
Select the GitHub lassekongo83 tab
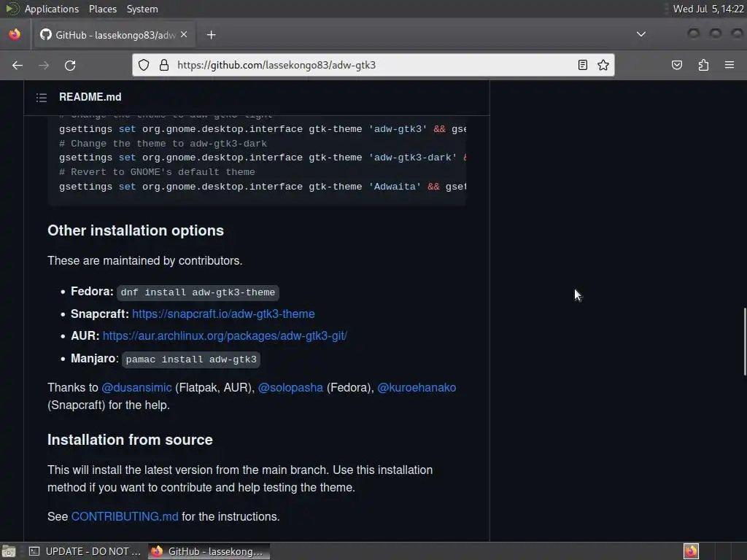[x=114, y=35]
